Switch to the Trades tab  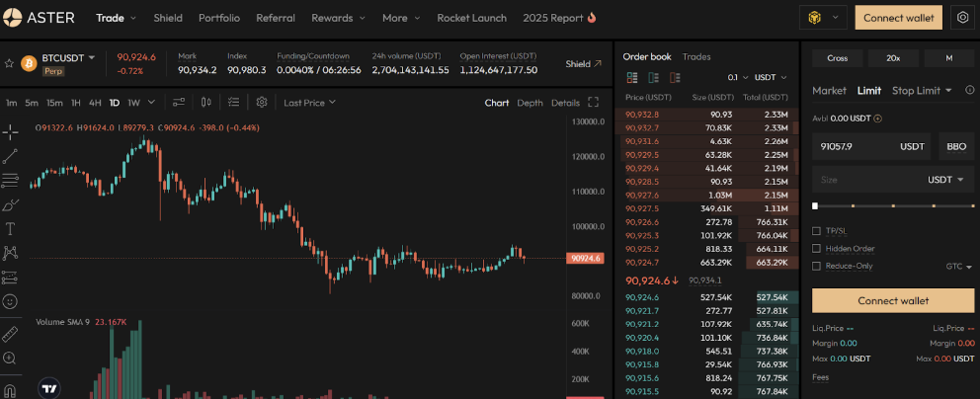695,56
